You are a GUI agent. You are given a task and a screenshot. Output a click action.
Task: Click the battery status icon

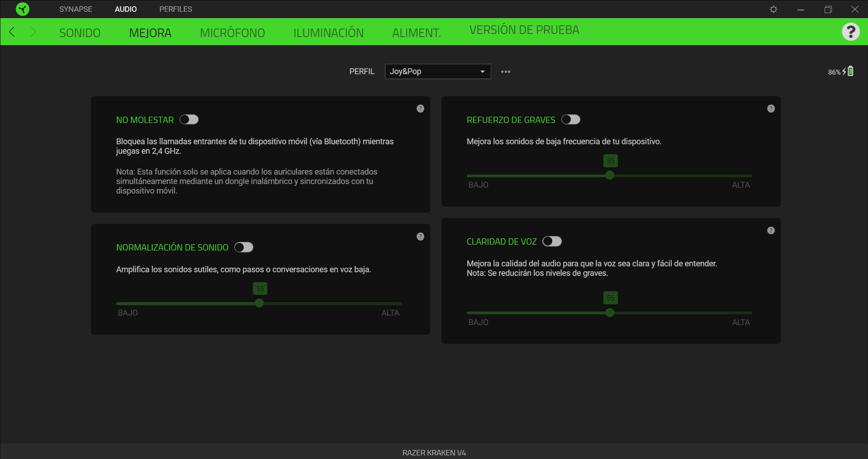pyautogui.click(x=850, y=71)
